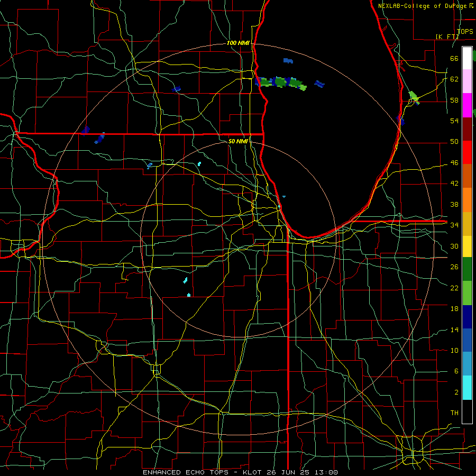
Task: Click the legend value '54'
Action: tap(454, 121)
